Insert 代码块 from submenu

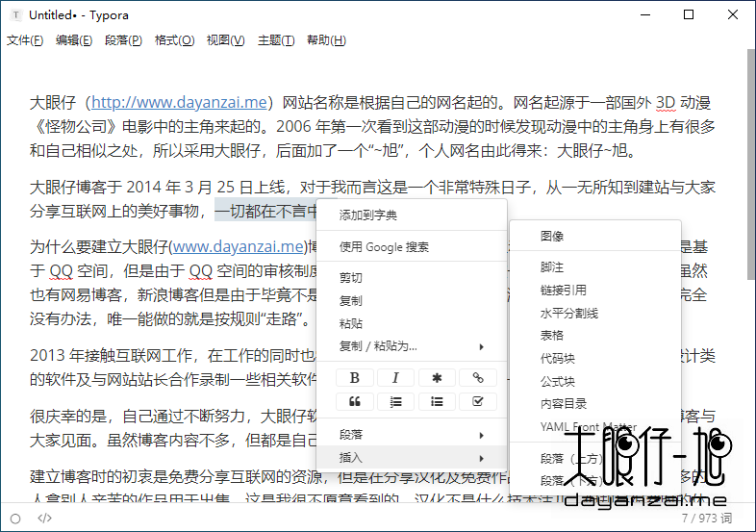pos(595,359)
